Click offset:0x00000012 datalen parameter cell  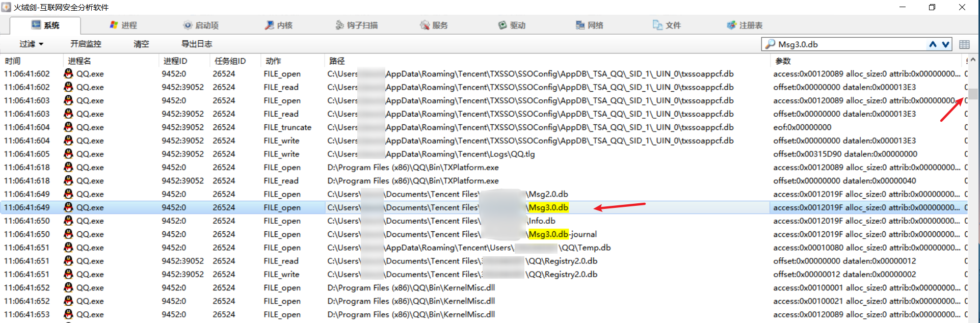844,274
